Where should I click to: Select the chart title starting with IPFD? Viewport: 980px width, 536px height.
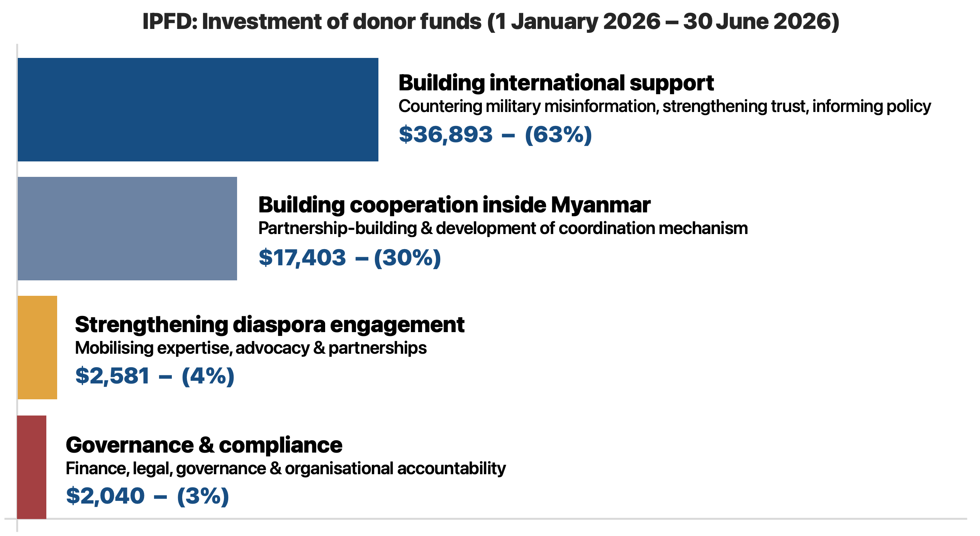[491, 22]
